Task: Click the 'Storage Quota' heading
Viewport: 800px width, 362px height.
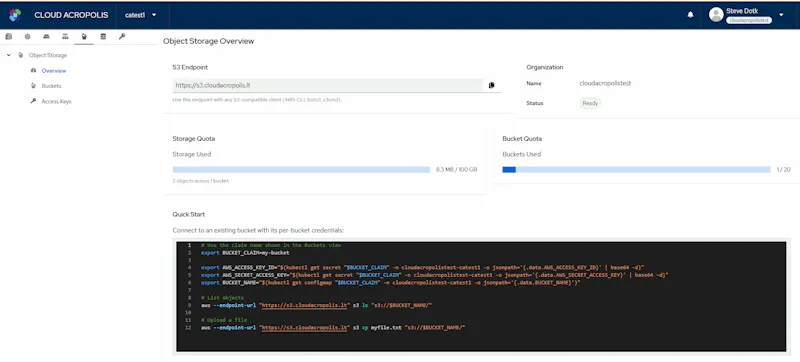Action: click(x=194, y=139)
